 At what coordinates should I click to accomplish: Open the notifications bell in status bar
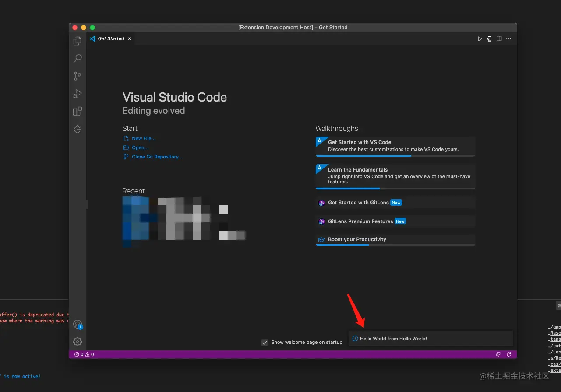pos(509,354)
